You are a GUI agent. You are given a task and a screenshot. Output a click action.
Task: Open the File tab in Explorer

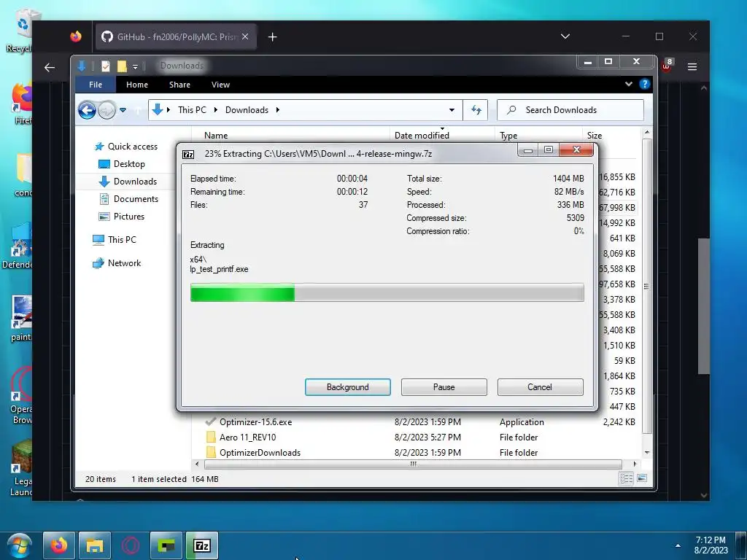(x=96, y=85)
